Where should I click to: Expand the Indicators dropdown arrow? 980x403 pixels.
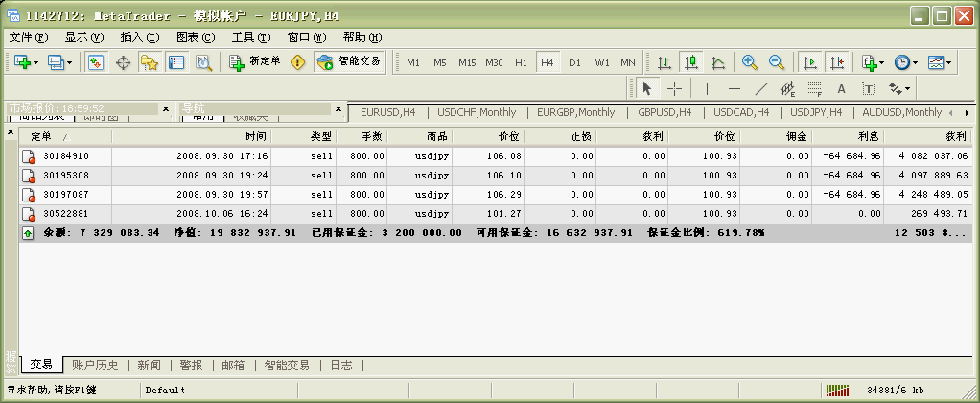point(882,63)
